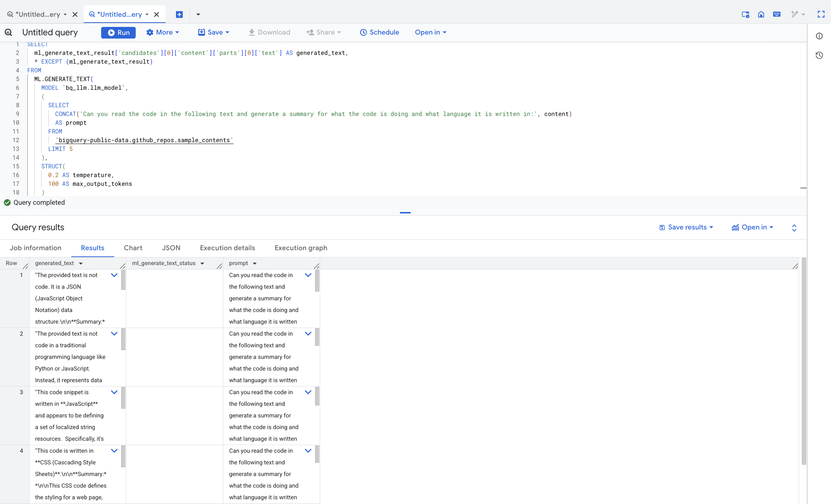The image size is (831, 504).
Task: Close the active Untitled query tab
Action: [x=156, y=15]
